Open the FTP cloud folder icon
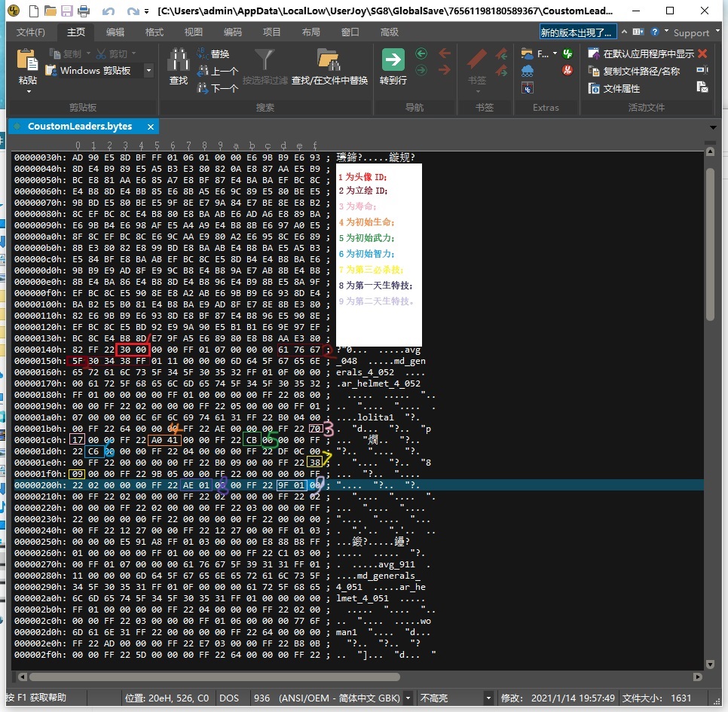728x712 pixels. (x=527, y=53)
